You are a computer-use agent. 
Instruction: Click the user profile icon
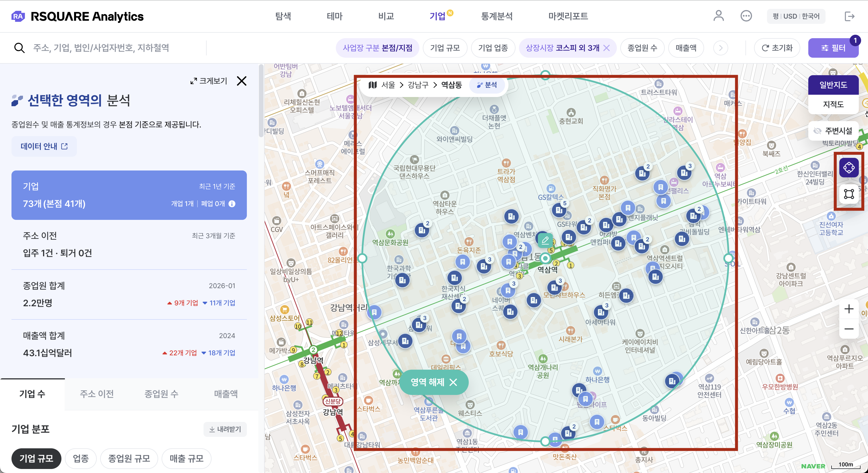coord(718,16)
